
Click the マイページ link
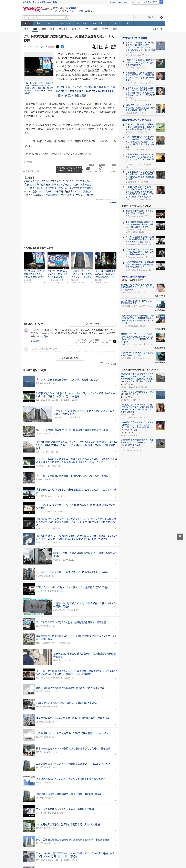click(x=139, y=18)
